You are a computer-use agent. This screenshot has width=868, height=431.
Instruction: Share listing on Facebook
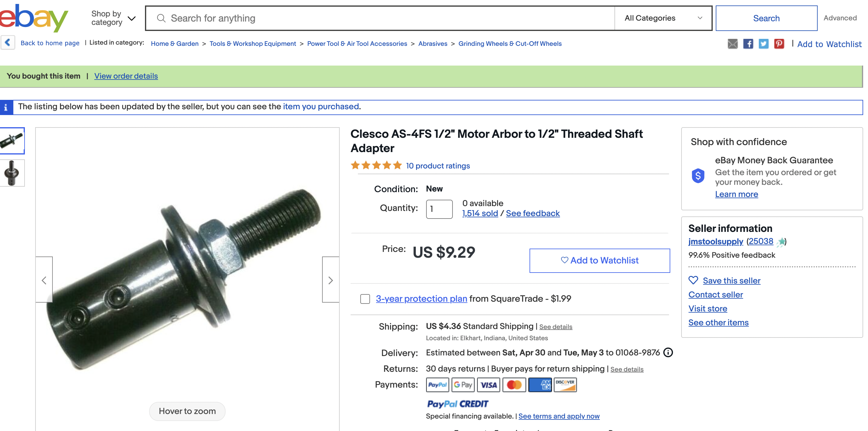(x=748, y=44)
